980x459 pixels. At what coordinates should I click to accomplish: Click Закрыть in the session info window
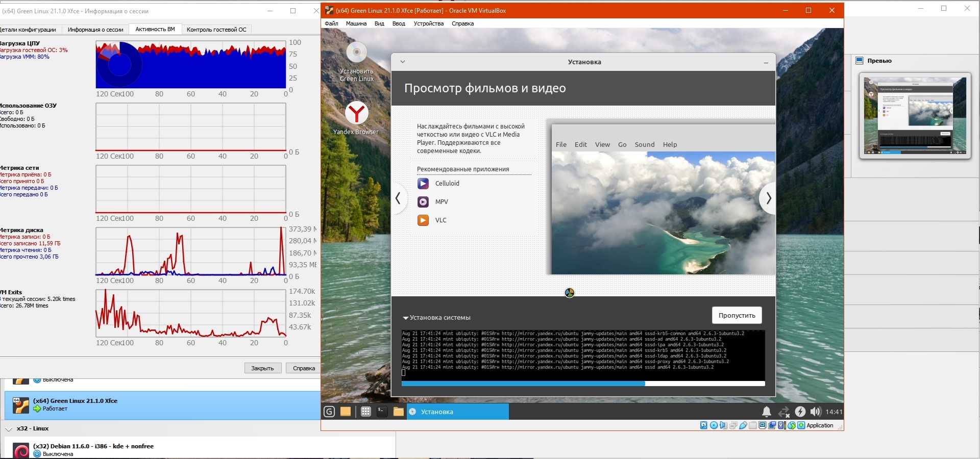click(262, 368)
